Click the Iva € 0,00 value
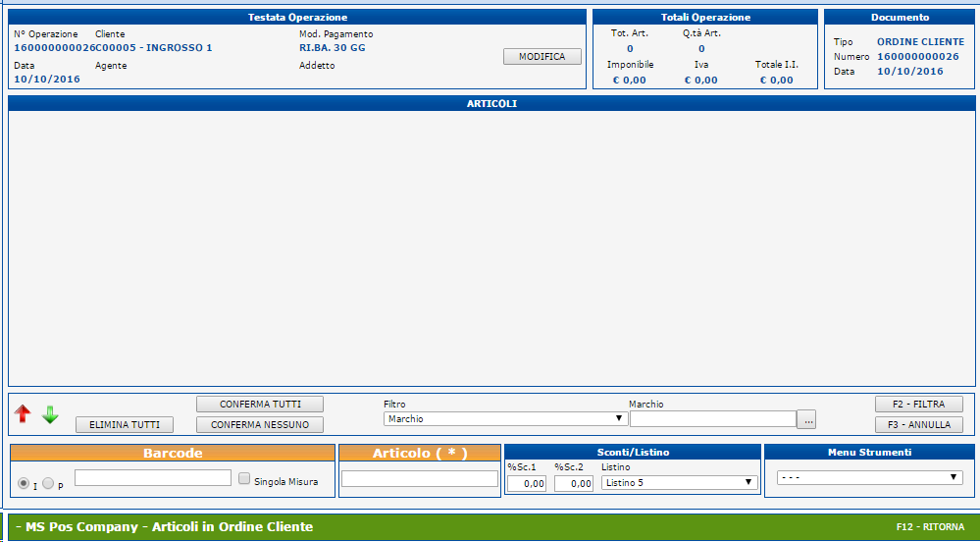This screenshot has width=980, height=542. pos(700,80)
